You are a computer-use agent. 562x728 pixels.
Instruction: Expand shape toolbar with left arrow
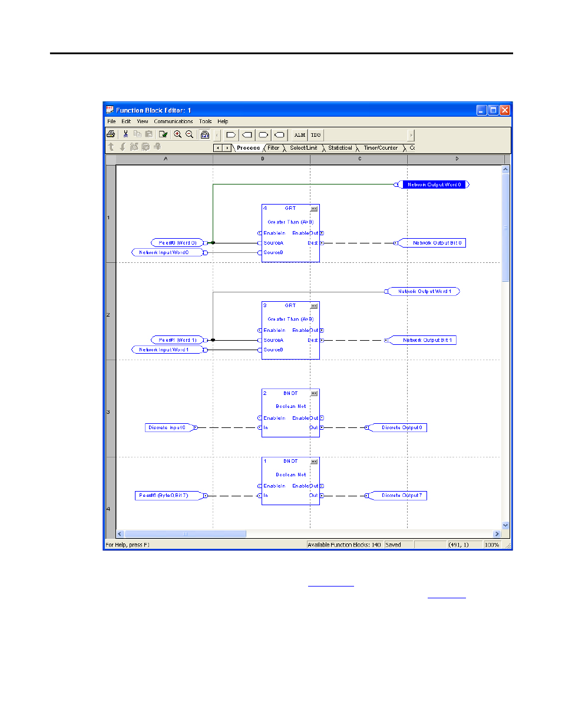tap(217, 135)
